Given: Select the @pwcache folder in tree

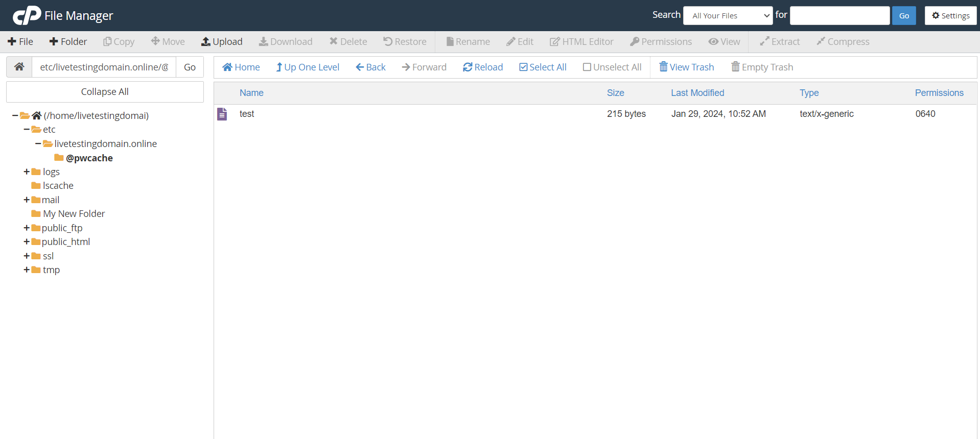Looking at the screenshot, I should pos(89,158).
